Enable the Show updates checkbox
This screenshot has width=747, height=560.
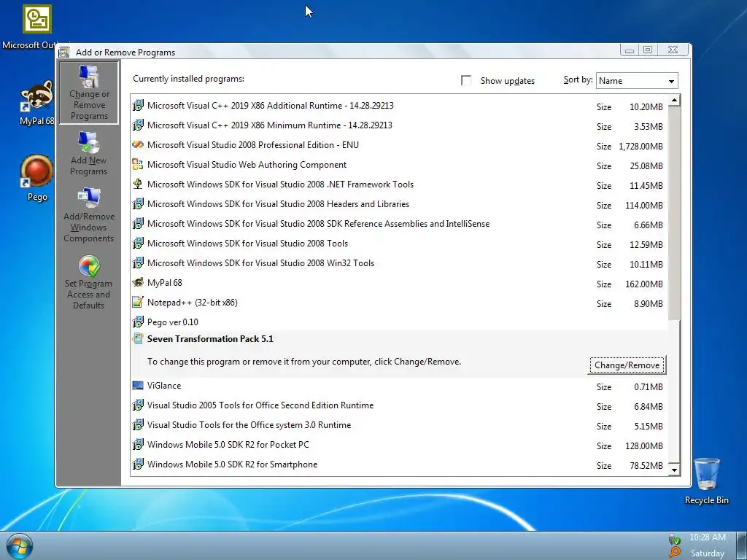[466, 80]
